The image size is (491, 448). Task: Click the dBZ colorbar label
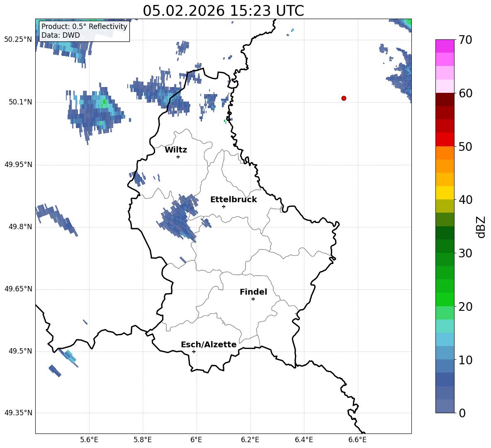click(481, 227)
